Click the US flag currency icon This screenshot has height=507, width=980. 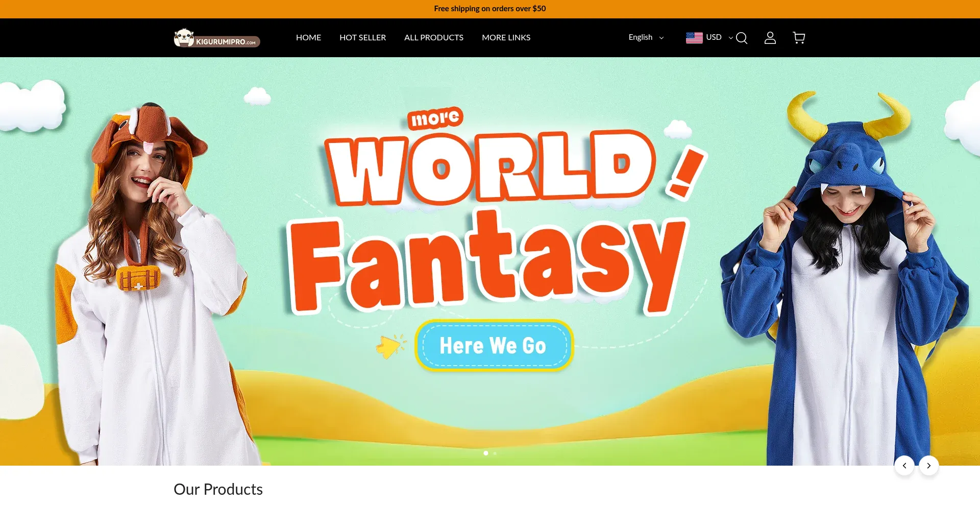[x=694, y=38]
